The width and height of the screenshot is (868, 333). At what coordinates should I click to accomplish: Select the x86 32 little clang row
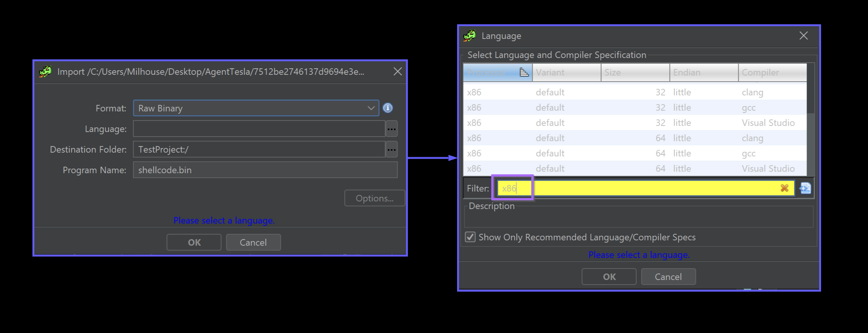click(x=635, y=92)
